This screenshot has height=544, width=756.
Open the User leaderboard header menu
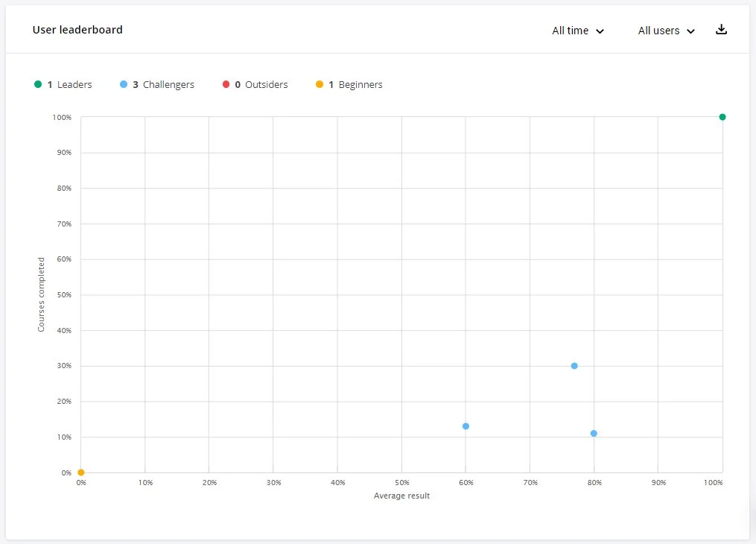click(77, 30)
